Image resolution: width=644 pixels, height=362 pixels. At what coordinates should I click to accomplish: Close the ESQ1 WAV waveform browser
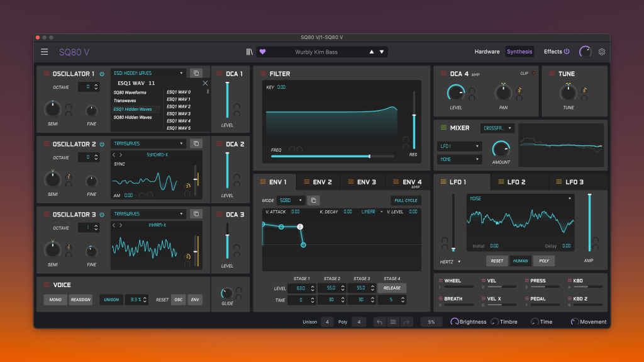pyautogui.click(x=204, y=83)
